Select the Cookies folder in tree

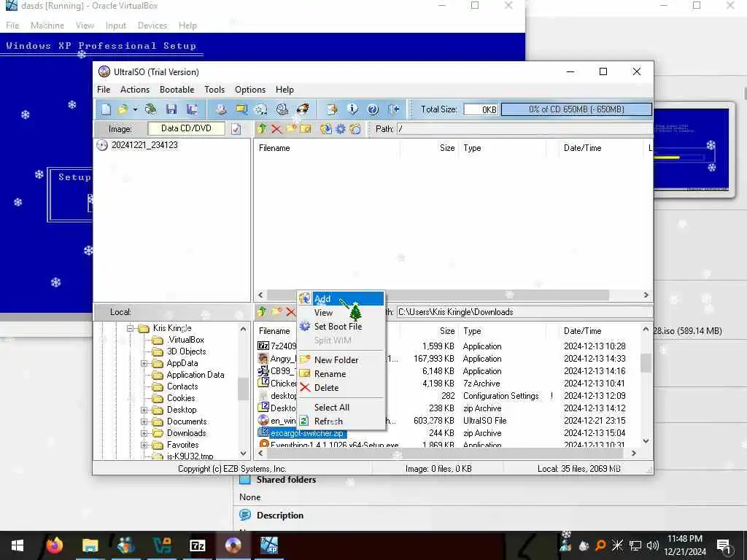point(181,398)
